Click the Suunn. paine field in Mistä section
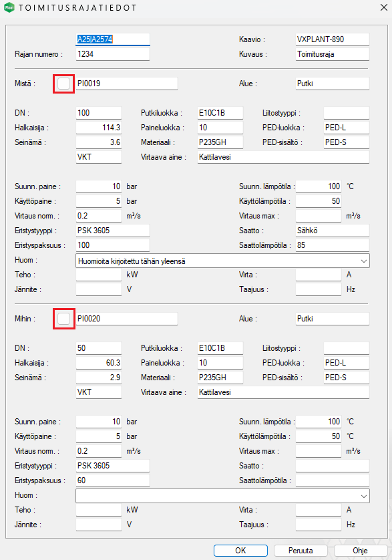The height and width of the screenshot is (560, 392). (x=99, y=186)
